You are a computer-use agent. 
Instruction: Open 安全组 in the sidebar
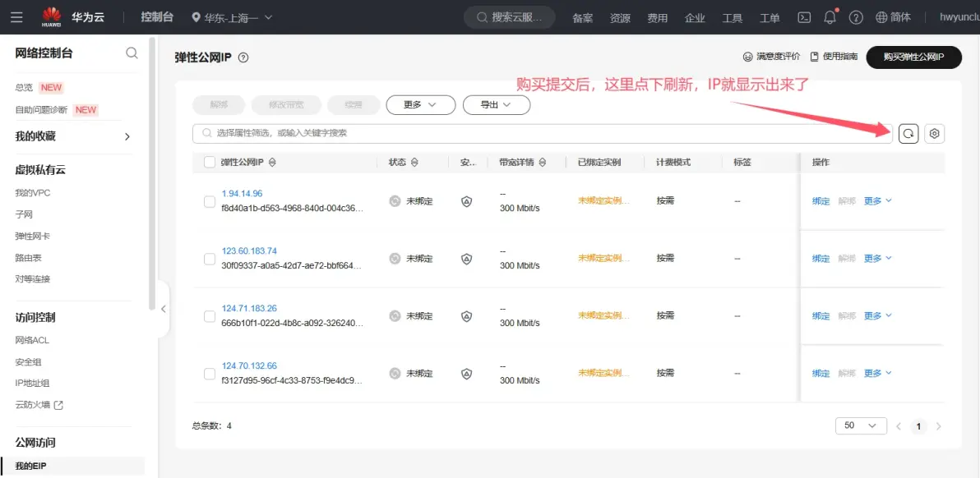29,361
